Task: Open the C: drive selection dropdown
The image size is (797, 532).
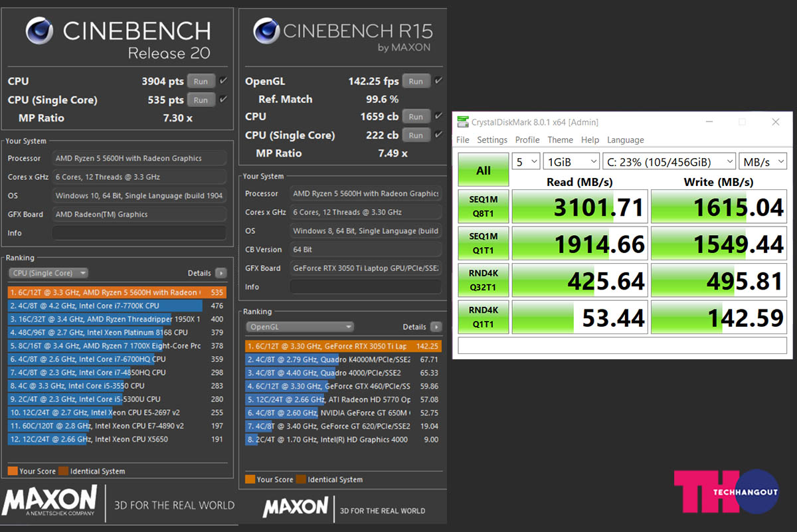Action: click(x=669, y=162)
